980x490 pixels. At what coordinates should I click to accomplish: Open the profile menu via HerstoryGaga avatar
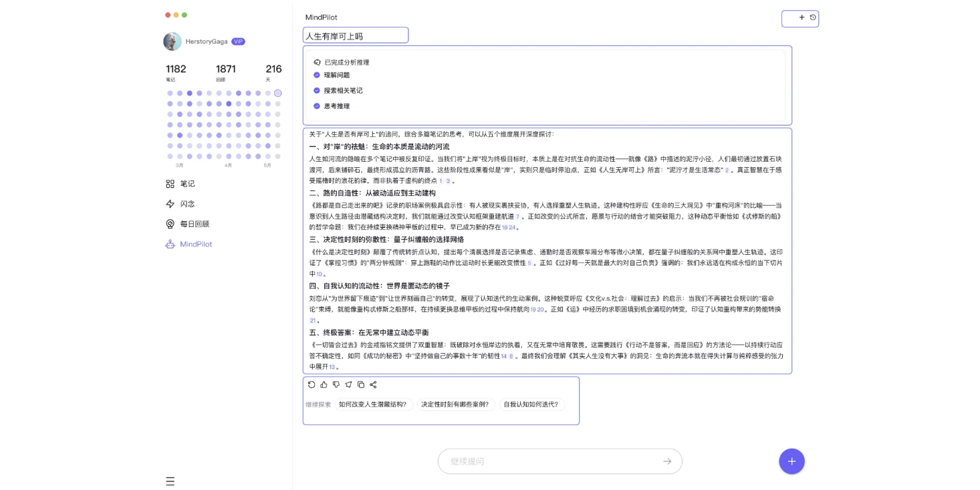pos(172,41)
